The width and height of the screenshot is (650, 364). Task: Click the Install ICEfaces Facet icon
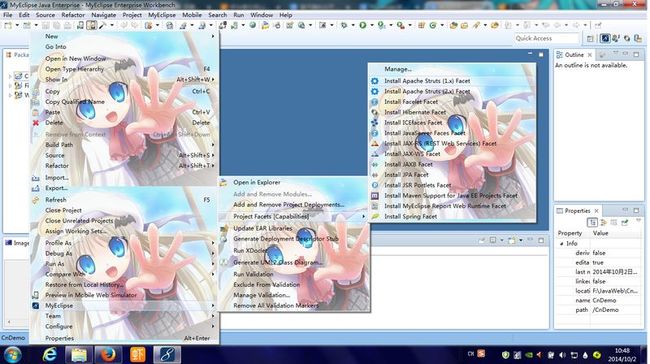pos(375,123)
